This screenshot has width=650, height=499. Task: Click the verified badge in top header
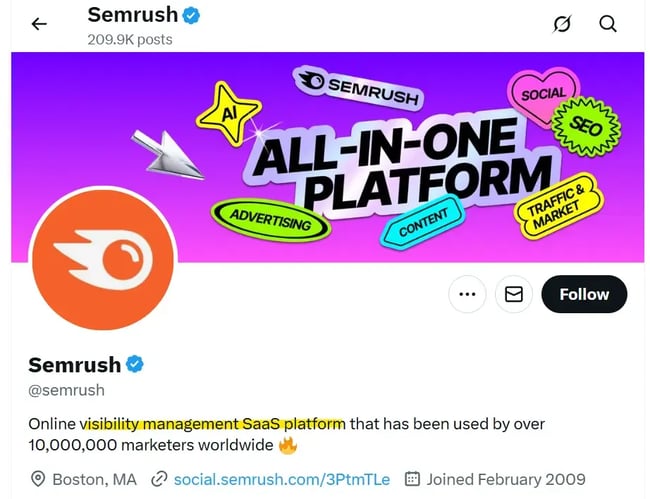coord(193,15)
